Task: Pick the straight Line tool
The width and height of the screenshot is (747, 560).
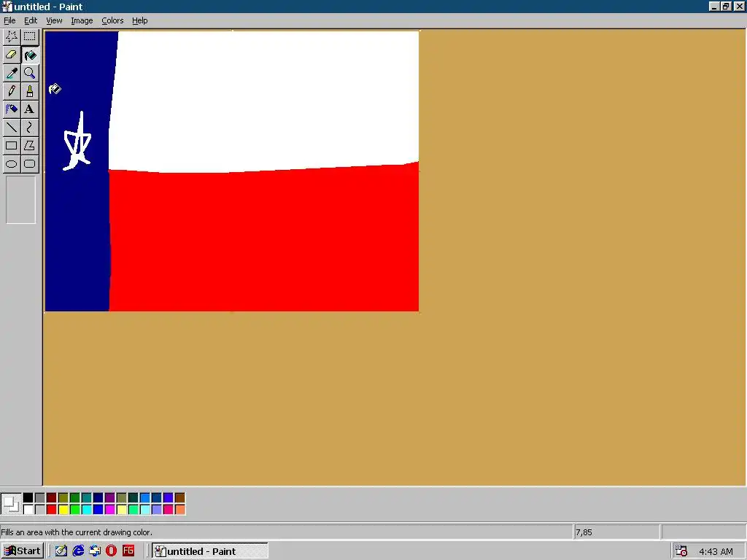Action: click(12, 127)
